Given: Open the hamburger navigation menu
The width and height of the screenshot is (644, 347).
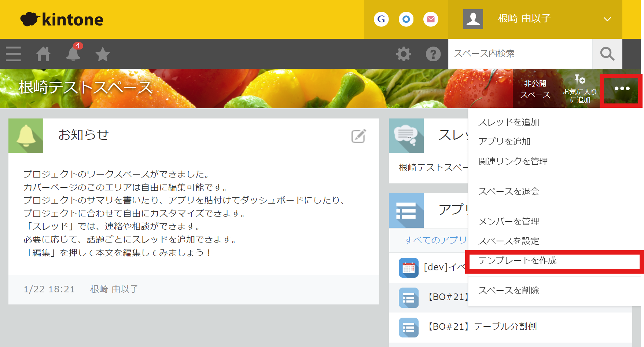Looking at the screenshot, I should coord(13,54).
